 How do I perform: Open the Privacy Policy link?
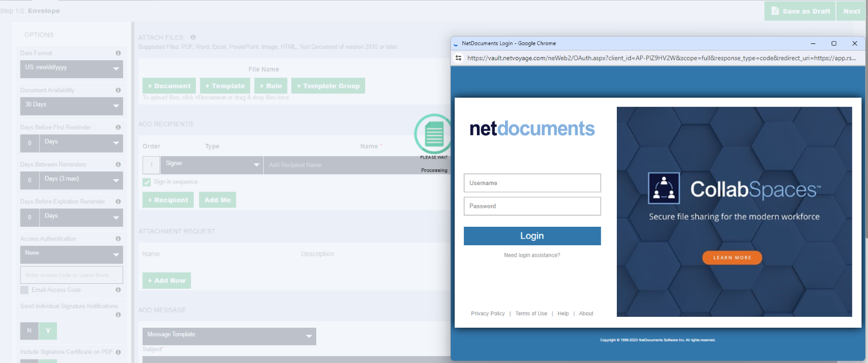(x=488, y=314)
